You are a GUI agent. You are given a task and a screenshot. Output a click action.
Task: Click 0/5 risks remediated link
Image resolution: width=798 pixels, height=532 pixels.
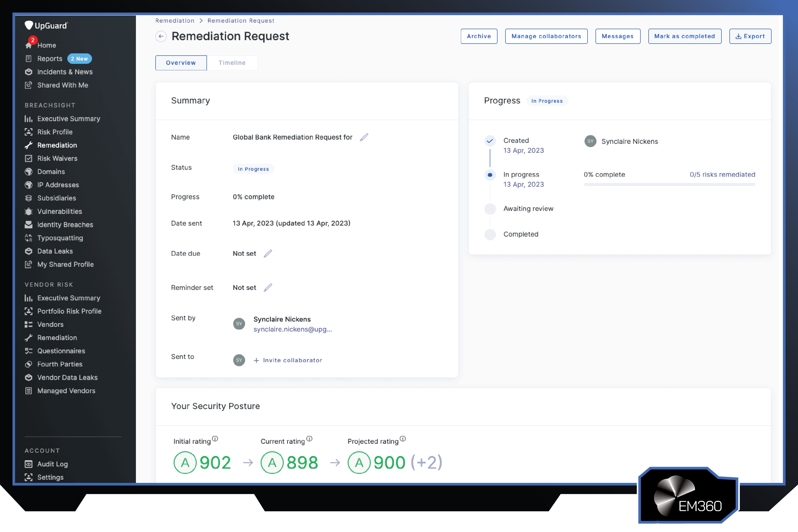722,175
